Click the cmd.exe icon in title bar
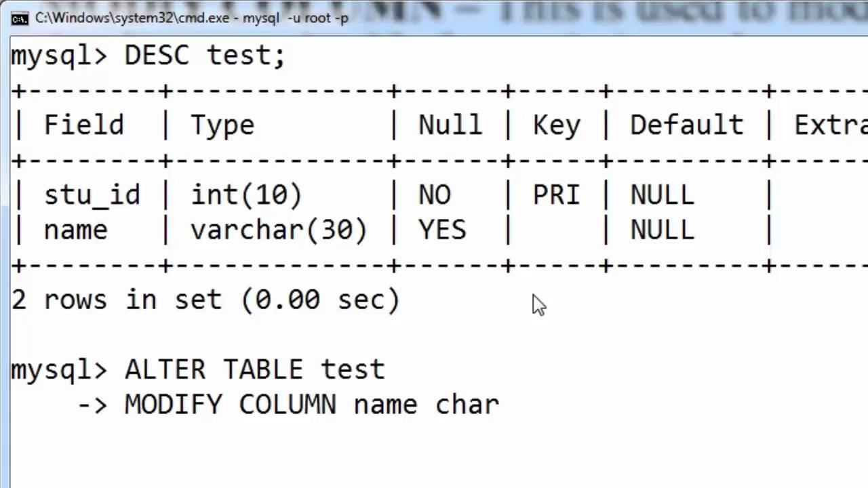Image resolution: width=868 pixels, height=488 pixels. click(x=20, y=18)
